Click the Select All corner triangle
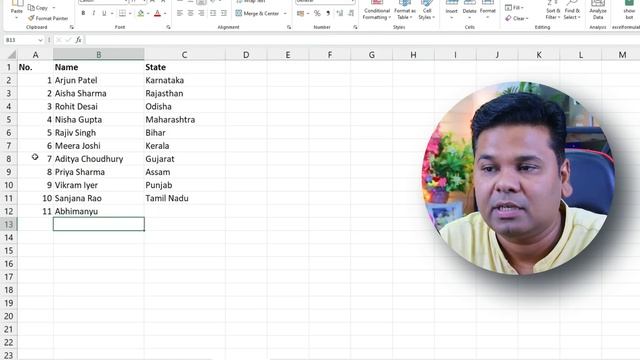This screenshot has height=360, width=640. (12, 55)
